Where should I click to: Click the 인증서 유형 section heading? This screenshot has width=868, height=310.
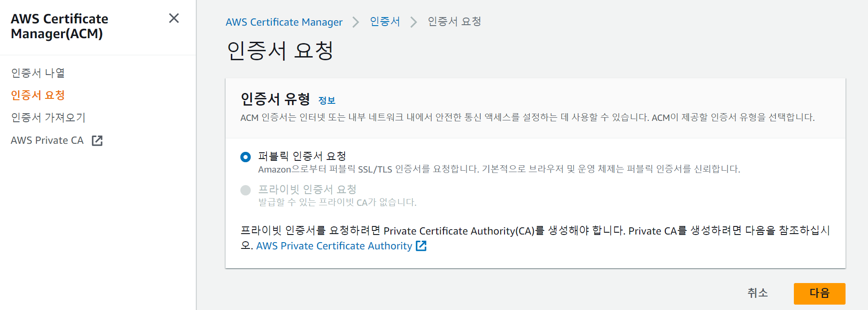click(x=275, y=99)
